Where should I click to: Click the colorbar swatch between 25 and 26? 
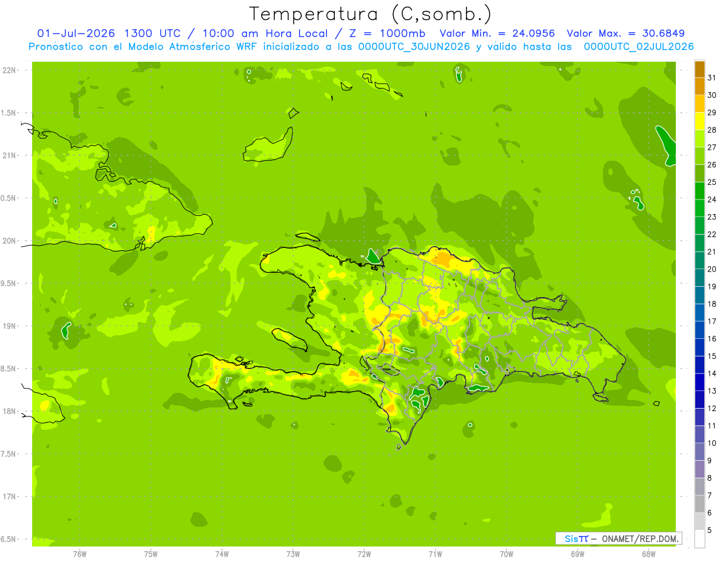699,173
